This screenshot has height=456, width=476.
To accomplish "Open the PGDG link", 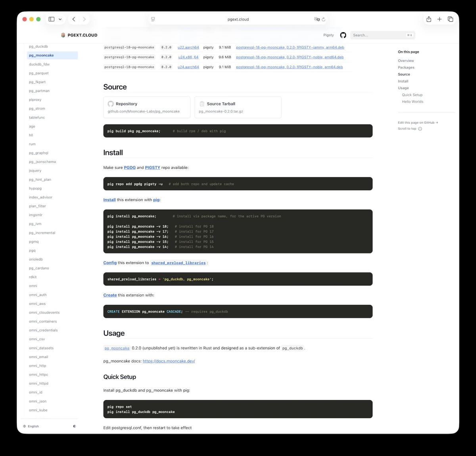I will pyautogui.click(x=130, y=168).
